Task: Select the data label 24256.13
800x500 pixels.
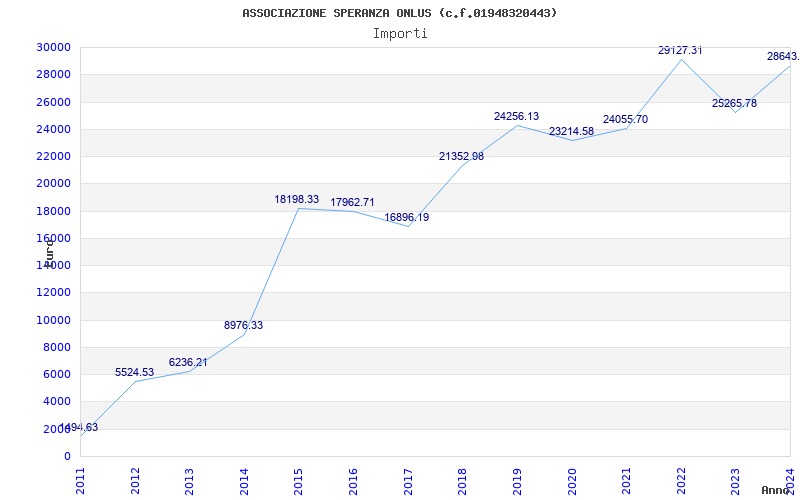Action: pyautogui.click(x=516, y=116)
